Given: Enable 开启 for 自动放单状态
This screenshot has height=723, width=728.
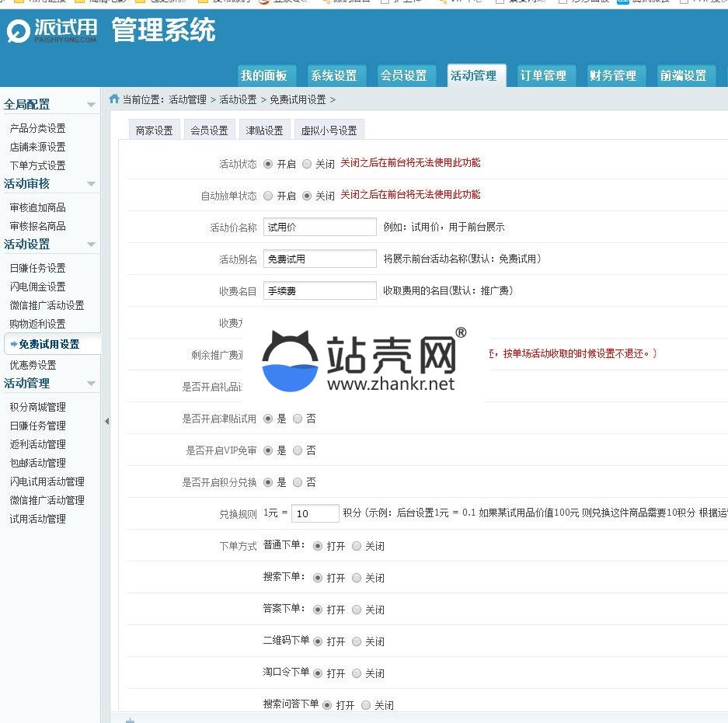Looking at the screenshot, I should (x=268, y=196).
